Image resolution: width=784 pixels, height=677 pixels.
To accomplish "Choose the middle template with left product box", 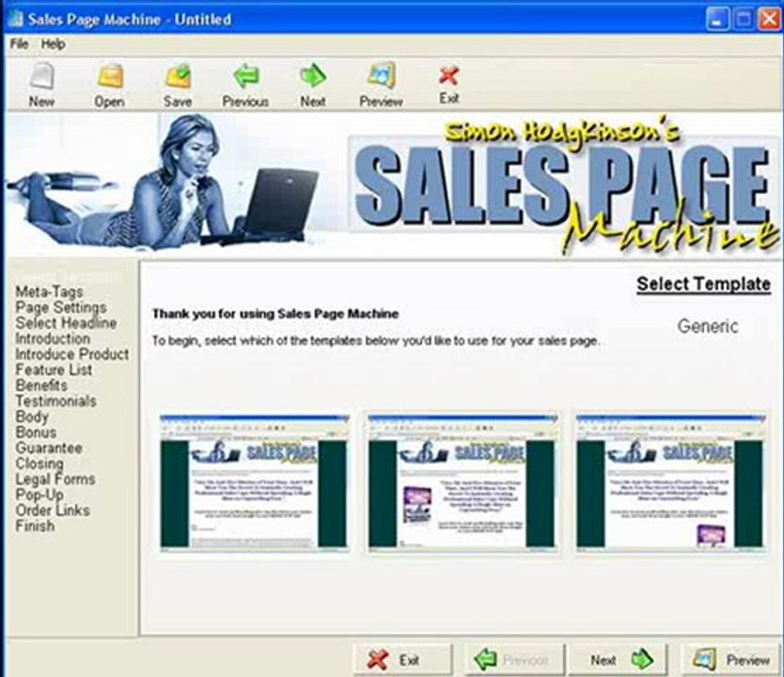I will (462, 482).
